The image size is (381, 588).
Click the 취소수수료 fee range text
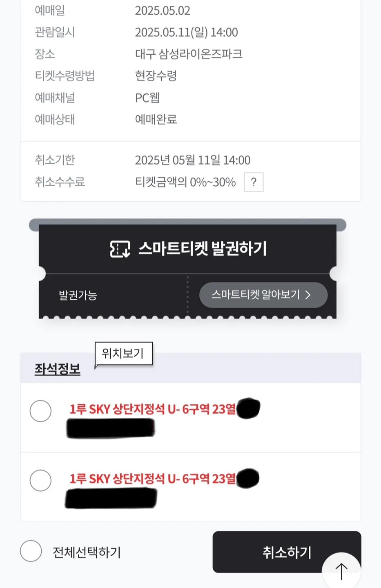pos(185,182)
